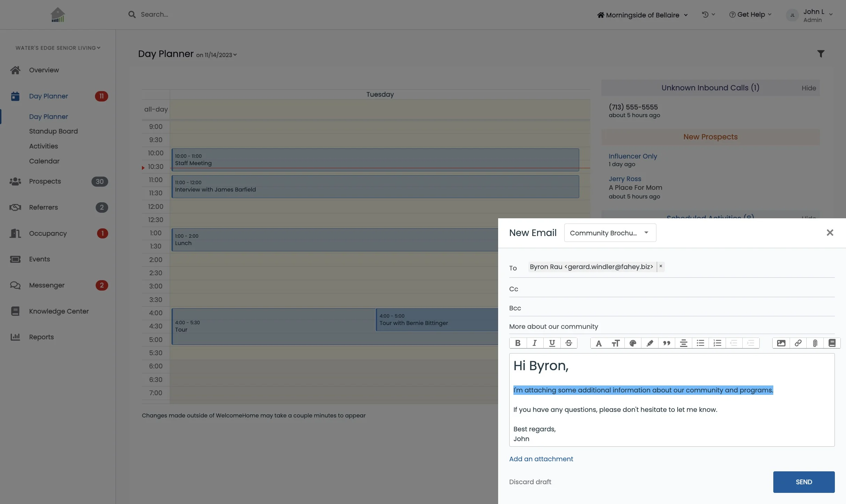Click the Add an attachment link

pos(541,459)
